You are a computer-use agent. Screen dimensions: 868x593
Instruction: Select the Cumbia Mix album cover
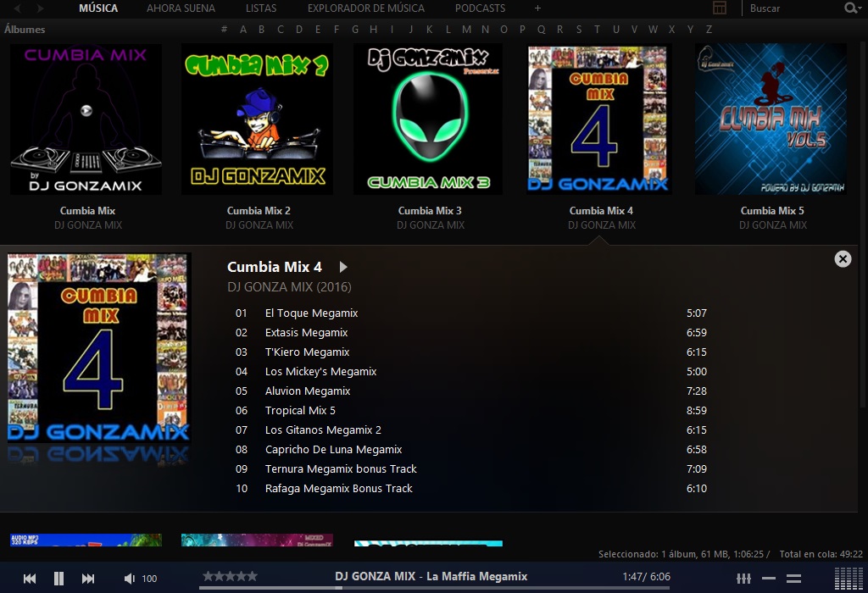tap(86, 119)
